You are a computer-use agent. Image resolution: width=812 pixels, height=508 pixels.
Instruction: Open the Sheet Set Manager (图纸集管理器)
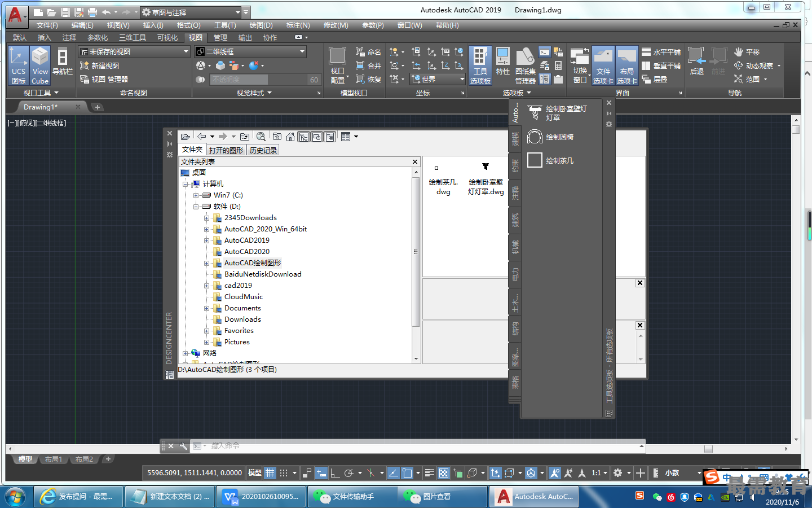pyautogui.click(x=525, y=65)
